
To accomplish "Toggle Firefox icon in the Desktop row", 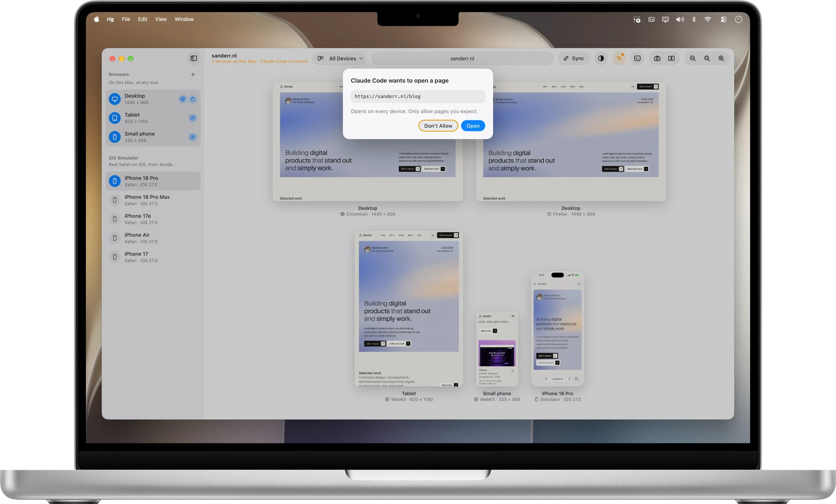I will (x=192, y=99).
